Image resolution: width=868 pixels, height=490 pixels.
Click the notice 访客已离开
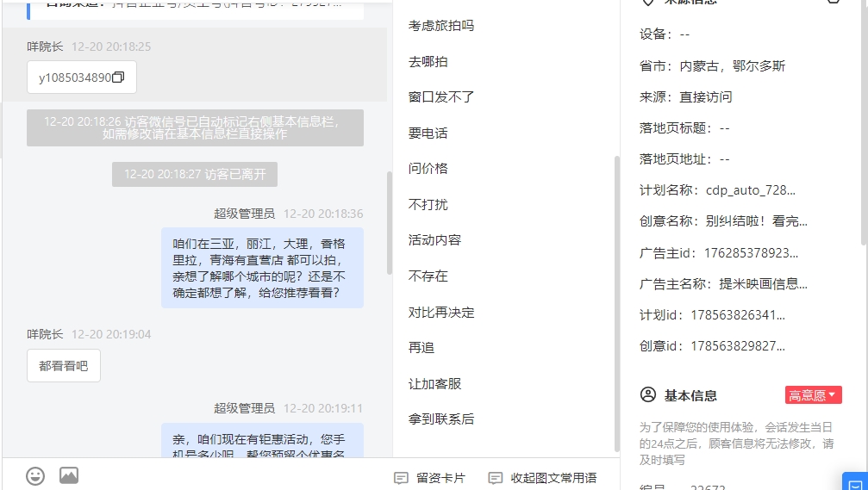pos(195,174)
